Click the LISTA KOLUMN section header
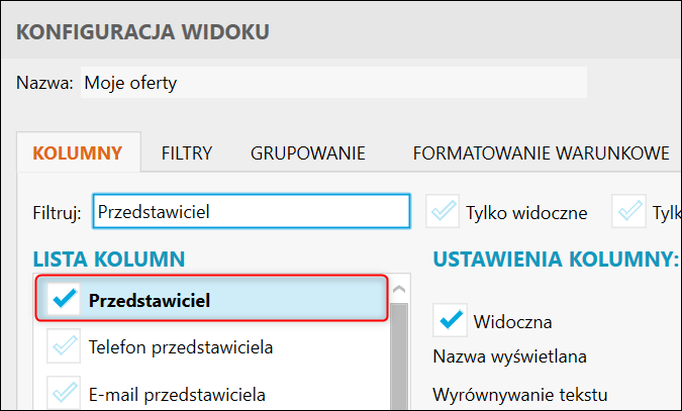This screenshot has width=682, height=411. pos(109,260)
